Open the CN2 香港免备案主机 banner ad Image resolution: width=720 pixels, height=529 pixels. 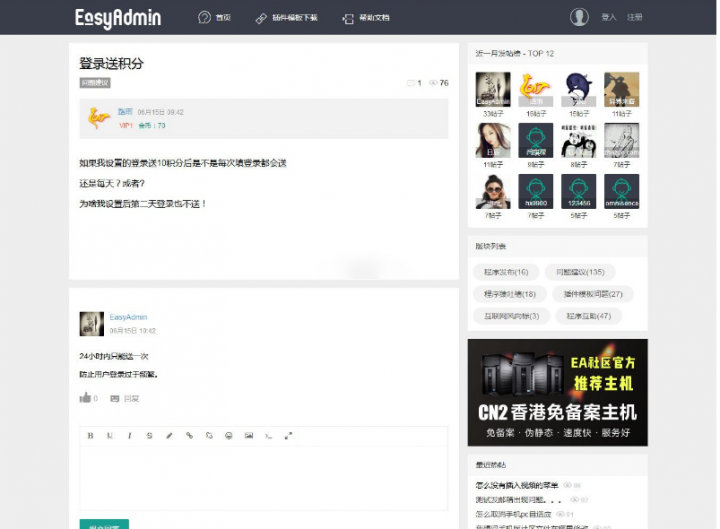pos(557,393)
